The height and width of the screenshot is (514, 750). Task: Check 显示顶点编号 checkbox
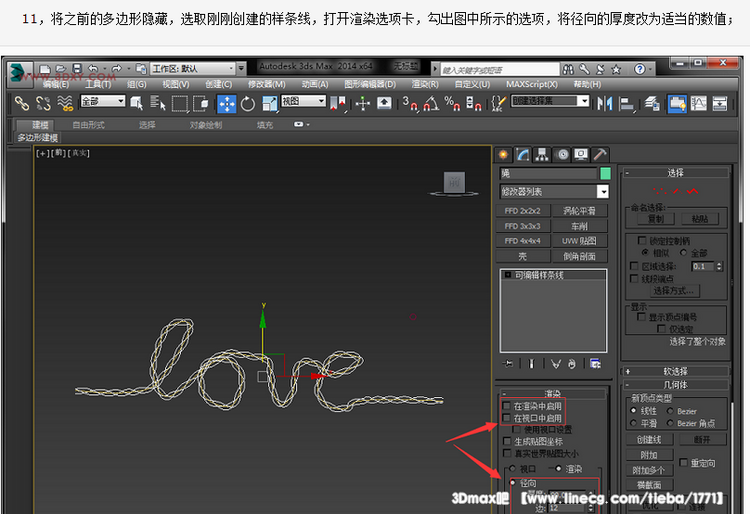coord(641,317)
